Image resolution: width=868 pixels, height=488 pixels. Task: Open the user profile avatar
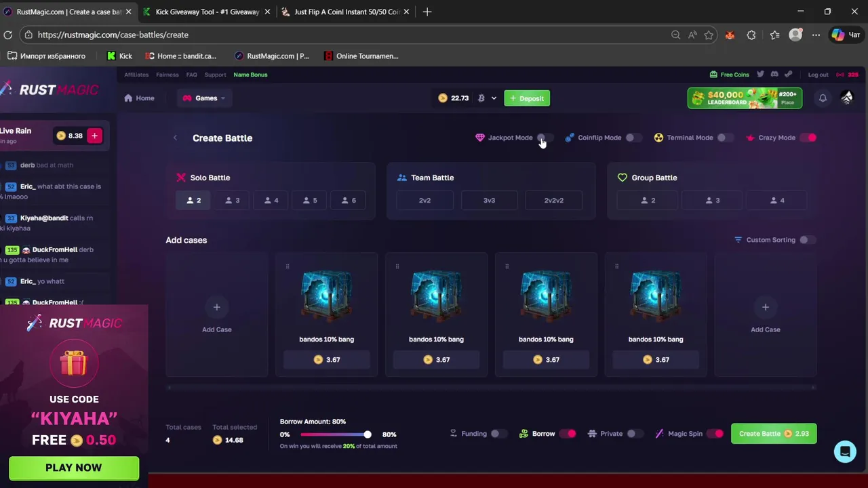847,98
